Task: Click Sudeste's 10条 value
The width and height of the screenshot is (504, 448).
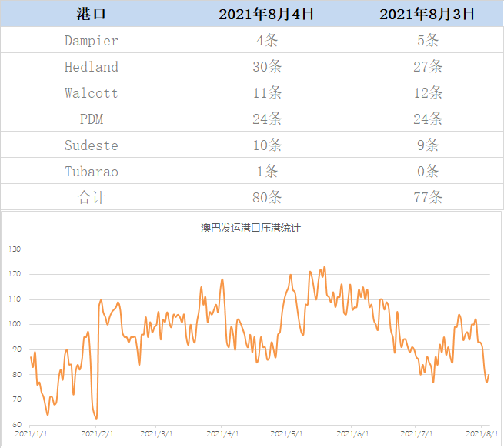Action: pyautogui.click(x=267, y=145)
